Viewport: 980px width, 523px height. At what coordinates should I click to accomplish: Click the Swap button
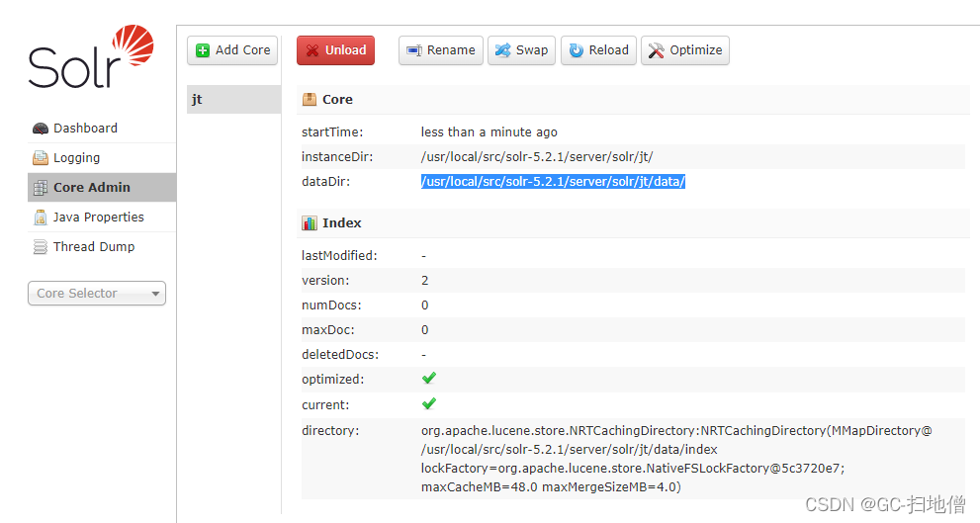(521, 50)
